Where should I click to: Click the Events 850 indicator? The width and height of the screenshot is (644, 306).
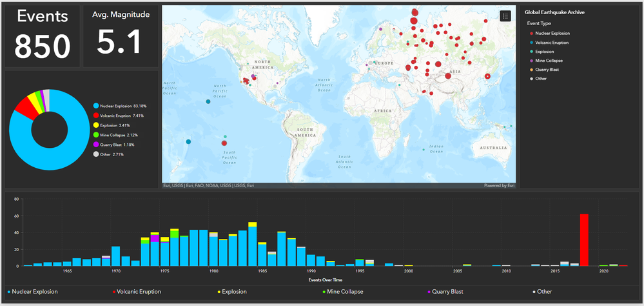pyautogui.click(x=43, y=36)
